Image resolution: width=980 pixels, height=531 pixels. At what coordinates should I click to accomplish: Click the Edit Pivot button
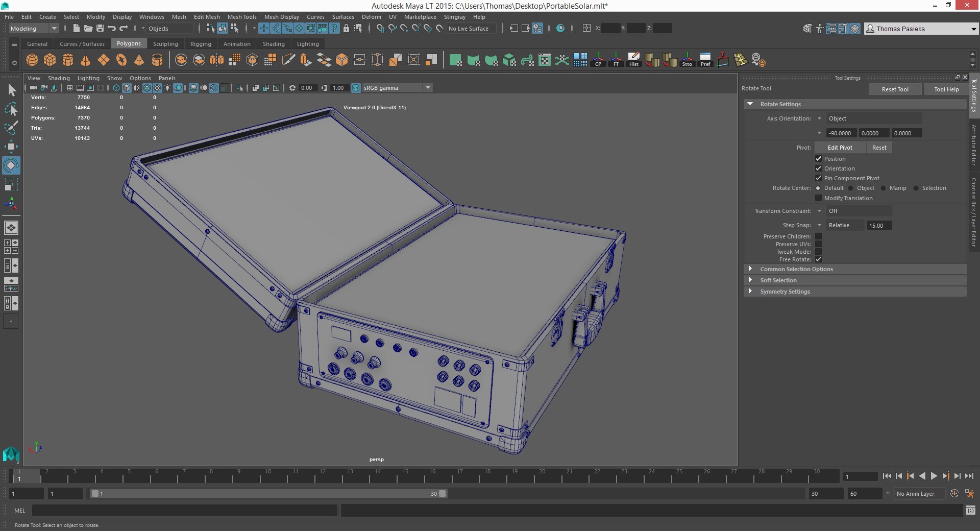[x=840, y=147]
